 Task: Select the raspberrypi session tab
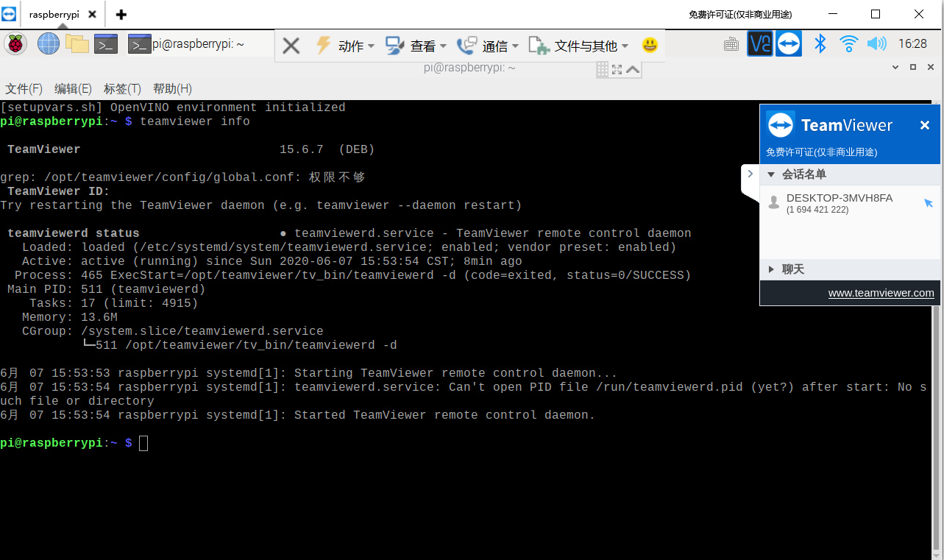click(x=54, y=15)
